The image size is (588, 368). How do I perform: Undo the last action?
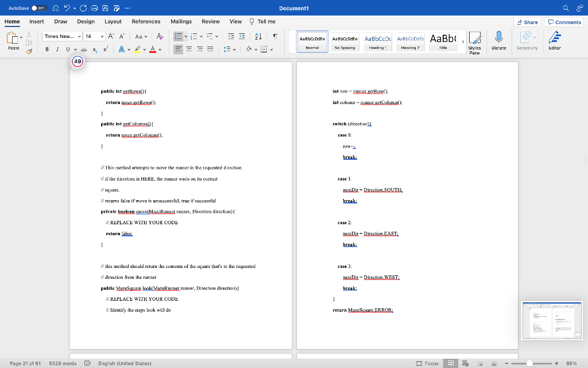coord(67,8)
